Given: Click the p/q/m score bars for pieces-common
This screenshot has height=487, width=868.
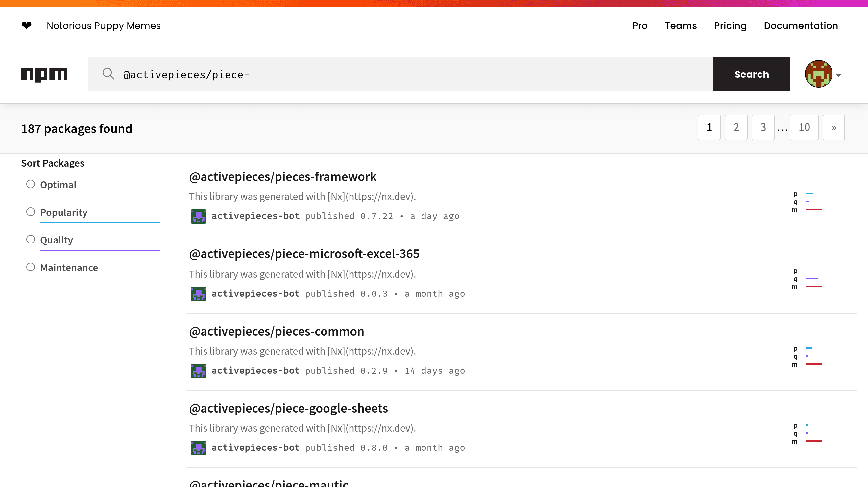Looking at the screenshot, I should [807, 356].
